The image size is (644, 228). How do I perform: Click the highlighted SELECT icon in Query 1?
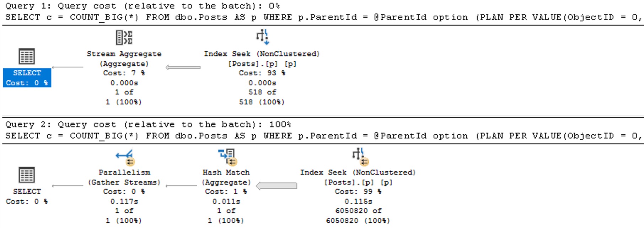[x=27, y=57]
